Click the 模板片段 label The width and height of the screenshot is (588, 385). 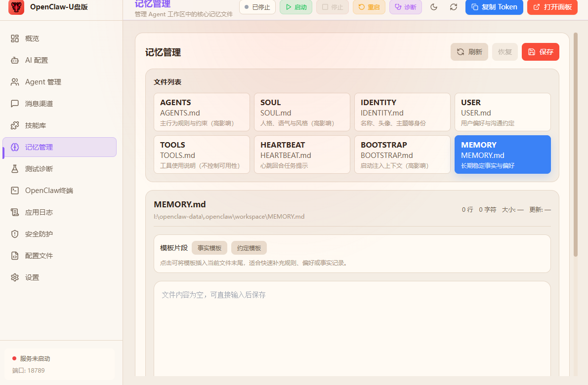point(174,248)
